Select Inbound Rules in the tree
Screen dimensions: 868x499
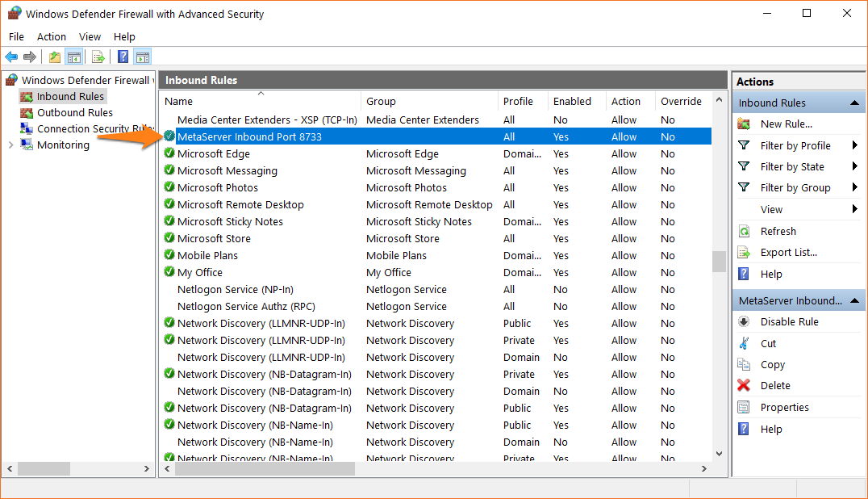click(x=70, y=96)
